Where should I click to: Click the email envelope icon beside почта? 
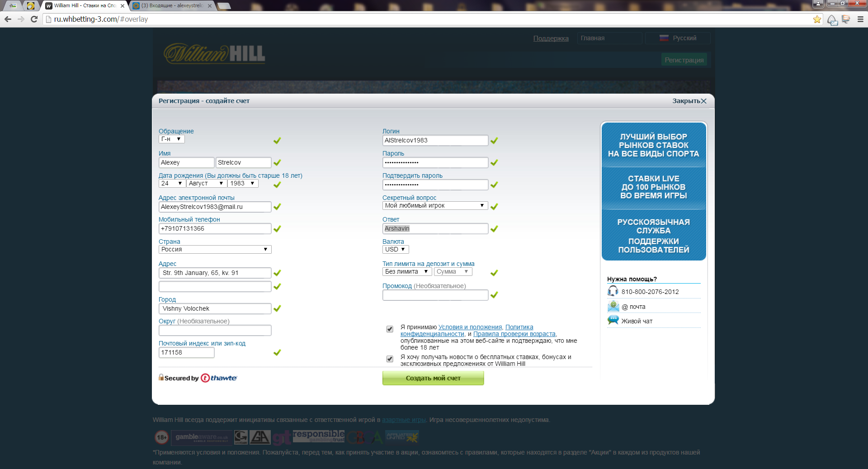point(613,306)
